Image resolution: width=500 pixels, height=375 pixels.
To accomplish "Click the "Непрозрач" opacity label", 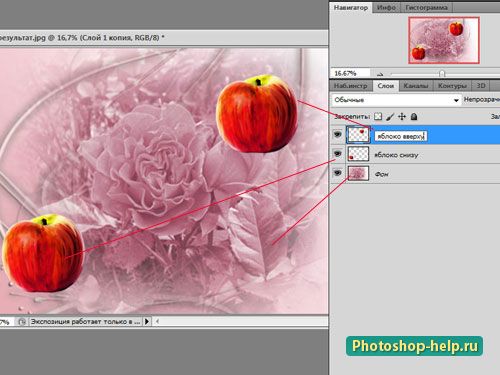I will (482, 99).
